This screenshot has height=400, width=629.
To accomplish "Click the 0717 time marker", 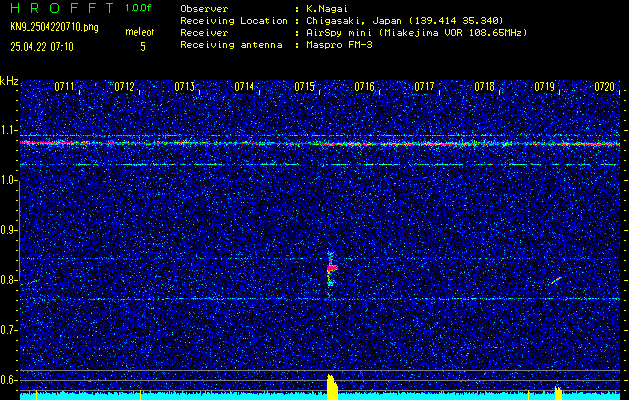I will [424, 87].
